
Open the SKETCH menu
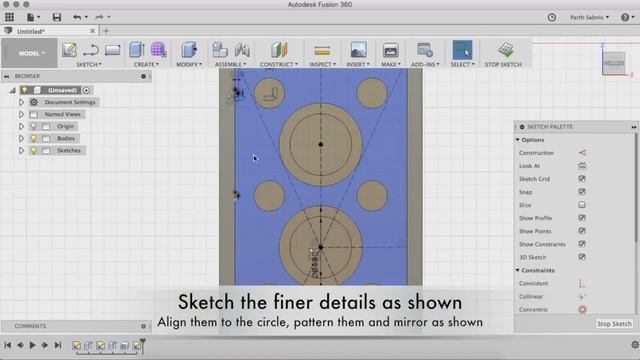[x=89, y=64]
